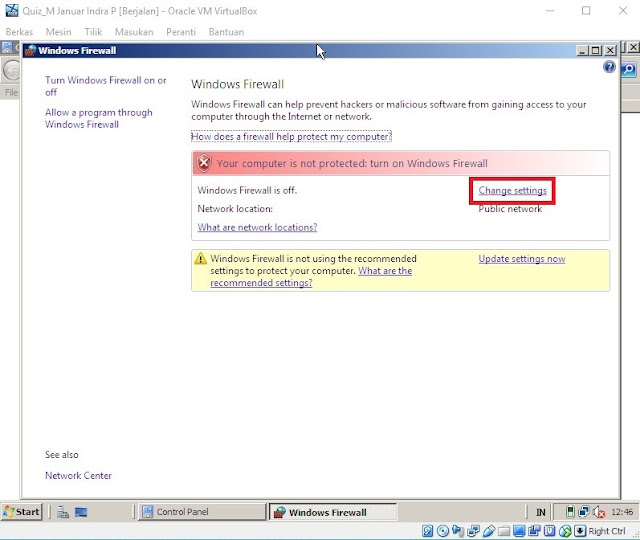
Task: Close the Control Panel window behind
Action: tap(633, 47)
